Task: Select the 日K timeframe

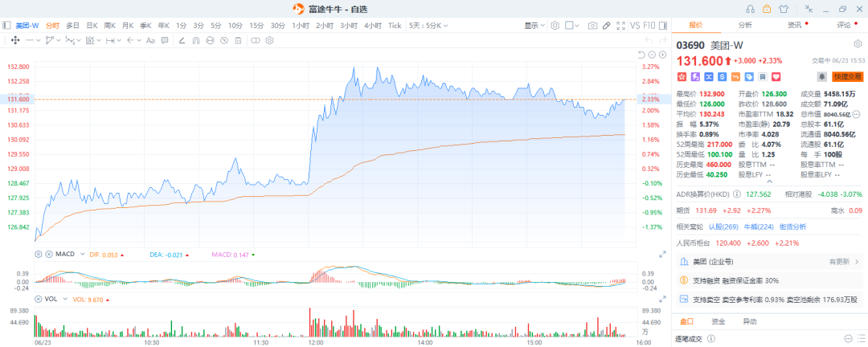Action: pyautogui.click(x=92, y=26)
